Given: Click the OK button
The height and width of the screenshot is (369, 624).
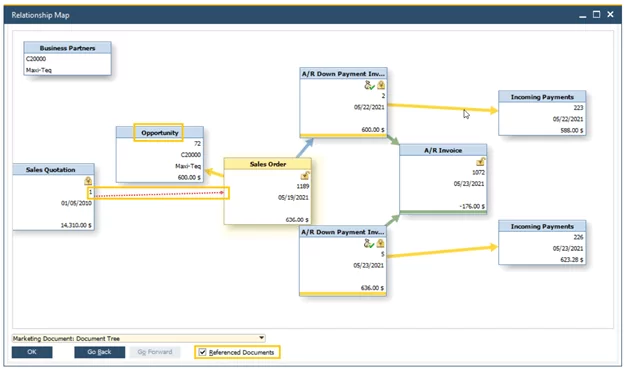Looking at the screenshot, I should (x=32, y=352).
